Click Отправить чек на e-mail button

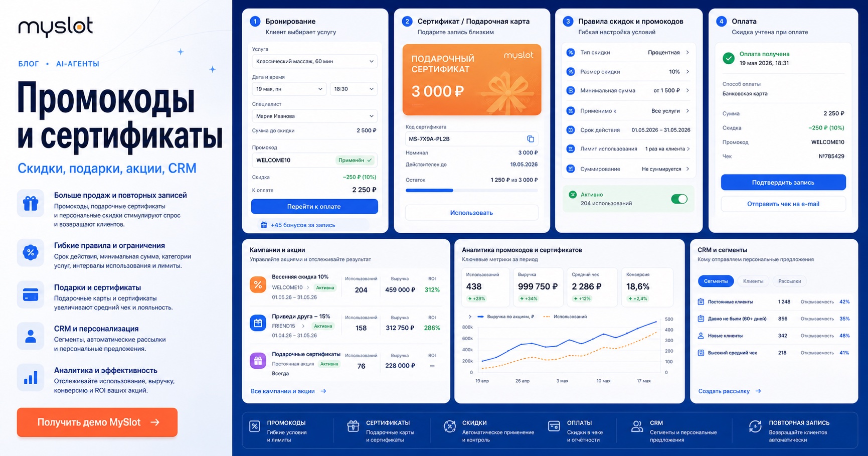[x=783, y=204]
